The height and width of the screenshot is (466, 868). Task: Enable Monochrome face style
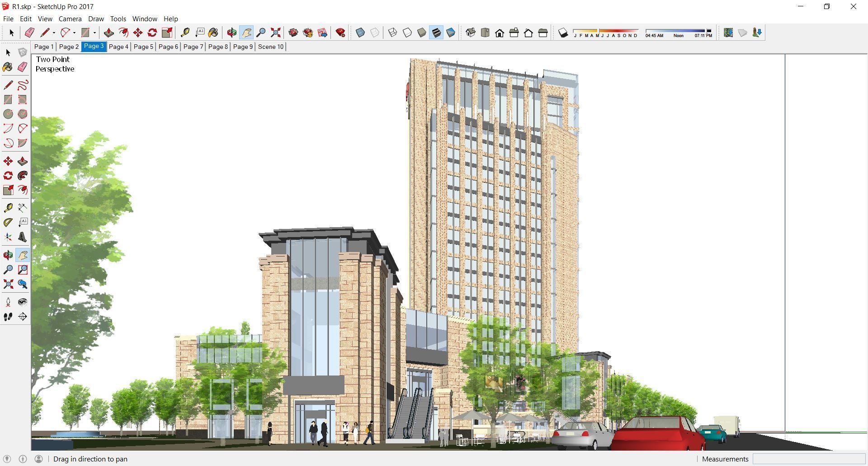click(x=451, y=33)
